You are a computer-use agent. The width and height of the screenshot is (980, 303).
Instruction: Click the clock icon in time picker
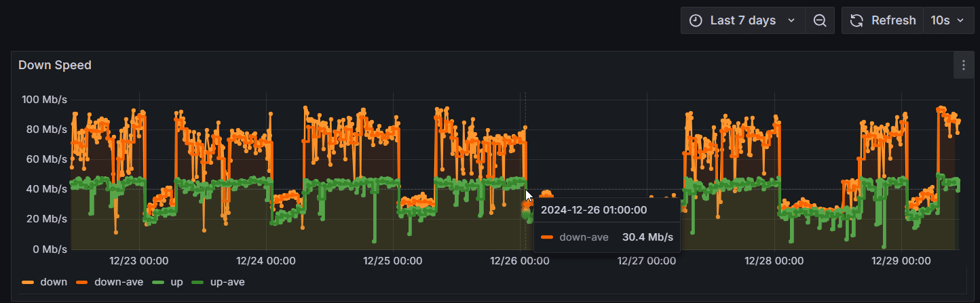click(x=696, y=21)
